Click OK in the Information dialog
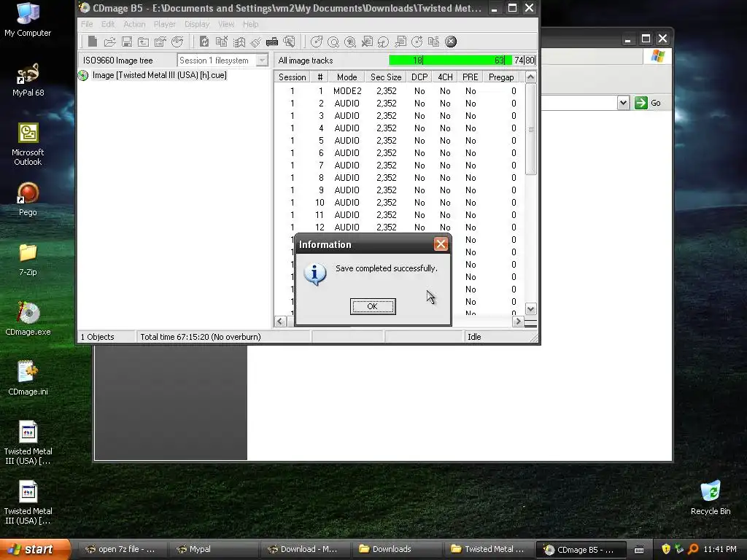Image resolution: width=747 pixels, height=560 pixels. coord(373,306)
